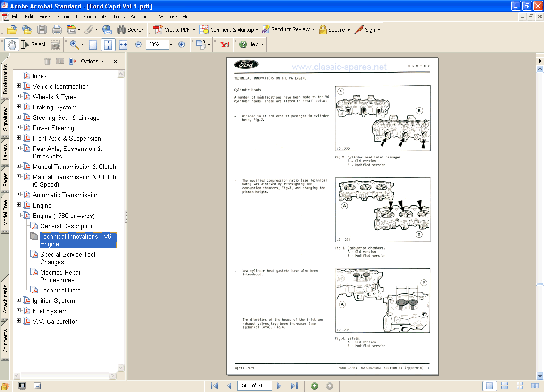This screenshot has height=392, width=544.
Task: Close the bookmarks panel with X
Action: 115,61
